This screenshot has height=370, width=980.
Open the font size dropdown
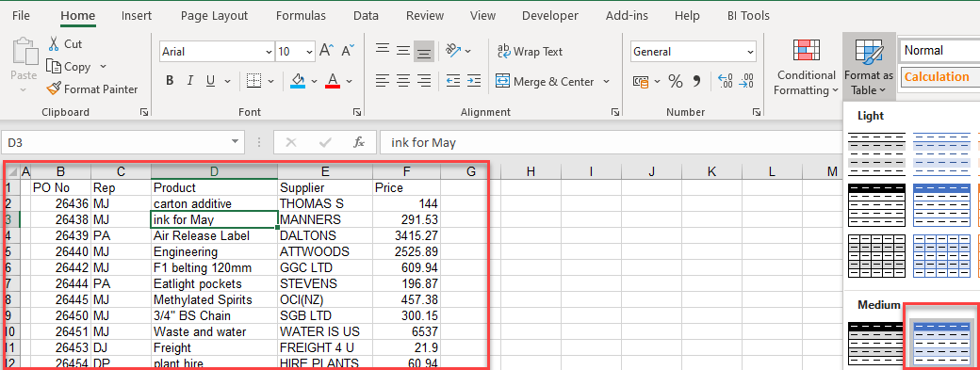[309, 52]
